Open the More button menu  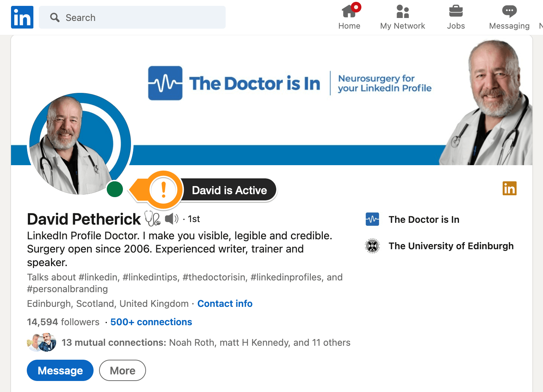coord(123,370)
